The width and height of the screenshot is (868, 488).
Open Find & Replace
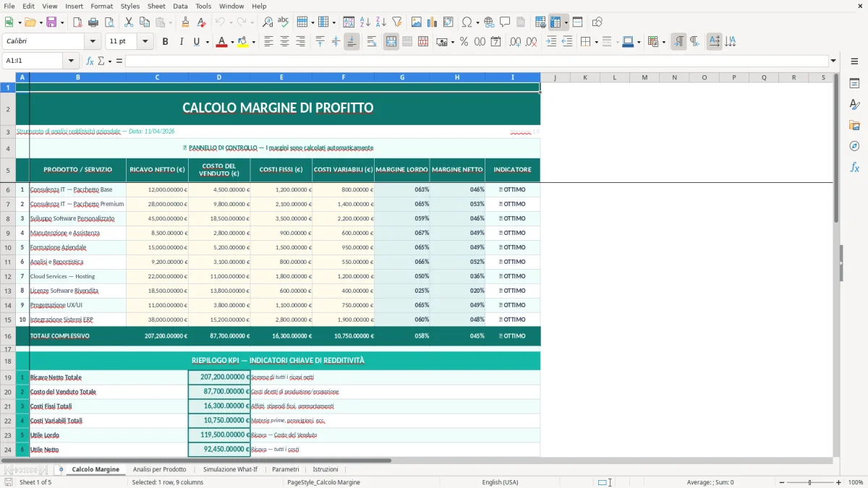[268, 22]
